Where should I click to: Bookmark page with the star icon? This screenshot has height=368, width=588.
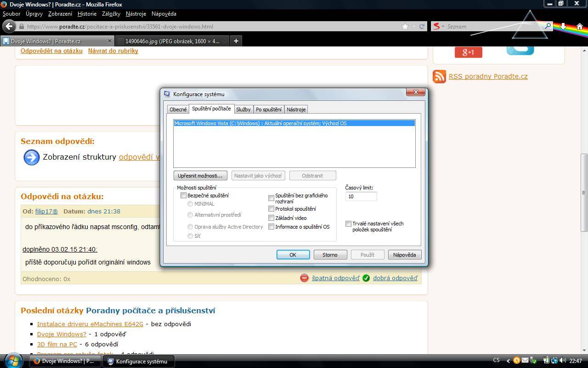pyautogui.click(x=405, y=26)
